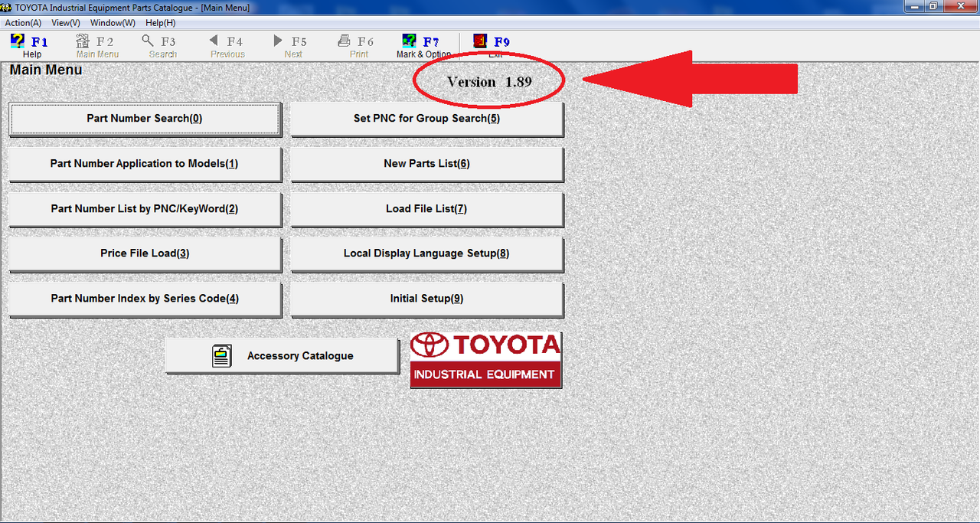Image resolution: width=980 pixels, height=523 pixels.
Task: Click the Load File List(7) button
Action: click(x=426, y=209)
